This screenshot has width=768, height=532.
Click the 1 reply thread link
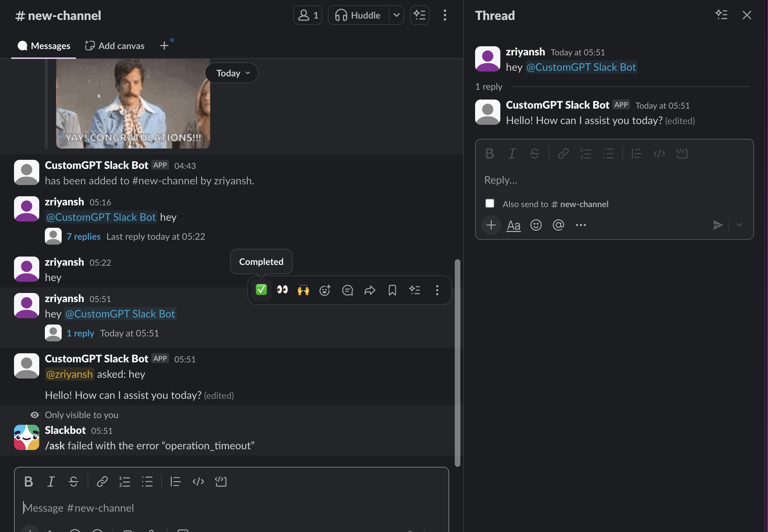click(x=80, y=333)
